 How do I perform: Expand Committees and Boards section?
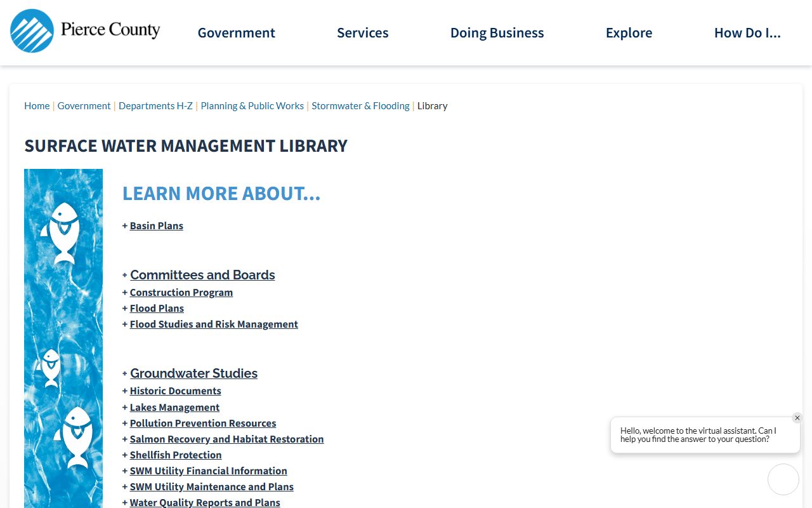pos(202,275)
